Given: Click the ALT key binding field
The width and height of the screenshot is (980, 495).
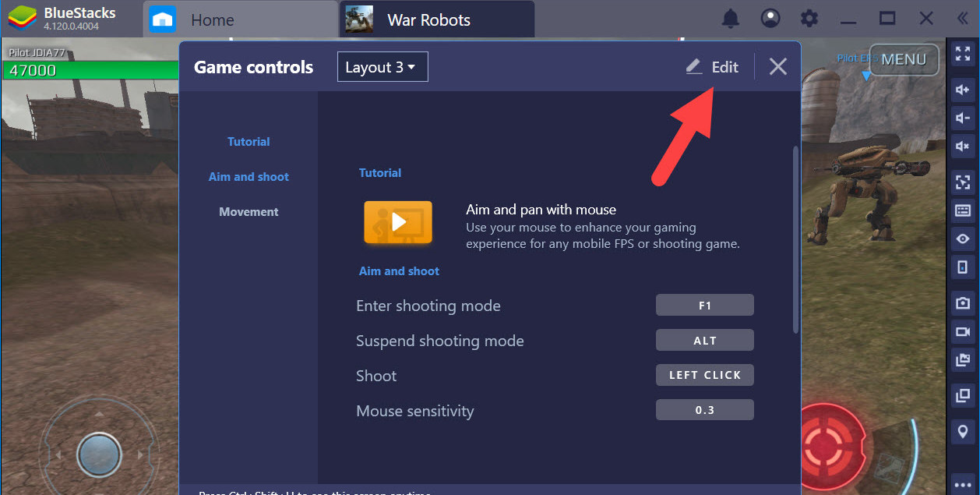Looking at the screenshot, I should tap(705, 341).
